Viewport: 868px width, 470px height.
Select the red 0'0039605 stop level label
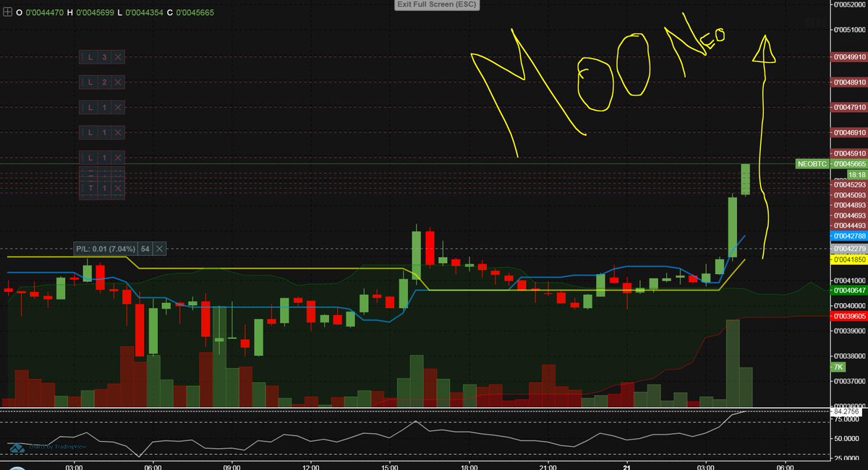[848, 317]
